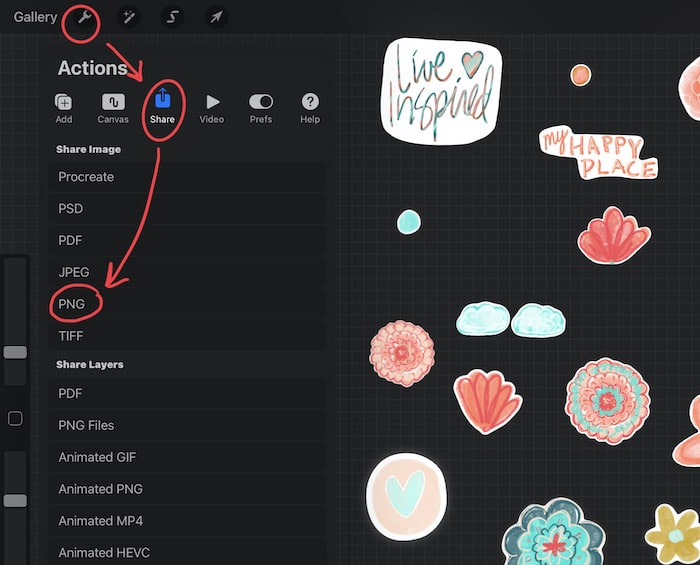
Task: Export layers as Animated GIF
Action: coord(187,457)
